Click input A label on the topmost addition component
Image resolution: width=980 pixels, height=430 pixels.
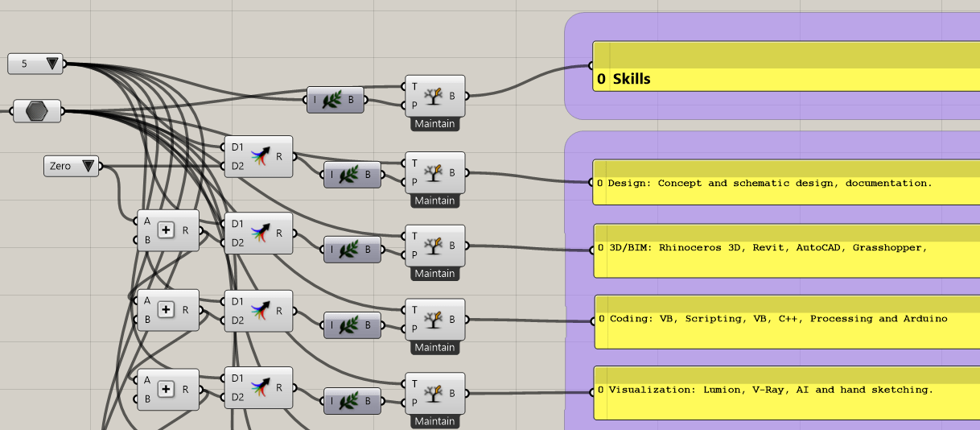(x=146, y=221)
